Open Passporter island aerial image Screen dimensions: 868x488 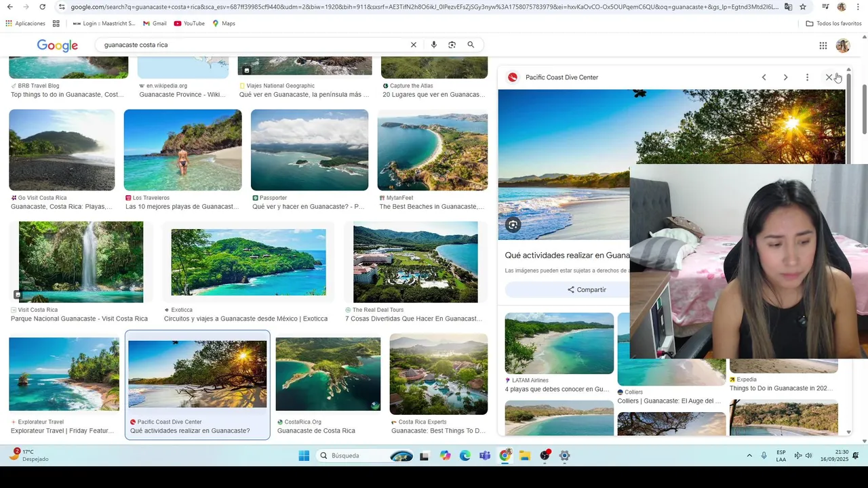click(x=309, y=150)
